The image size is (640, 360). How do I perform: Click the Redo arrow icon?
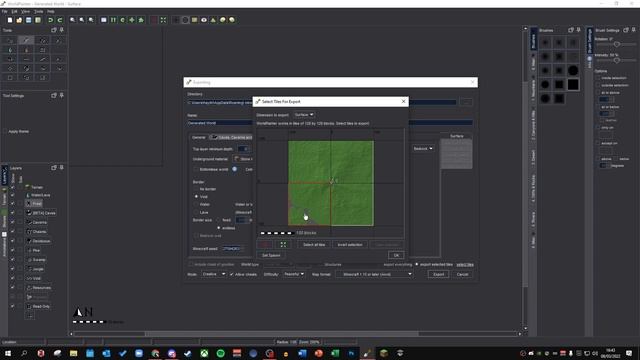point(60,20)
